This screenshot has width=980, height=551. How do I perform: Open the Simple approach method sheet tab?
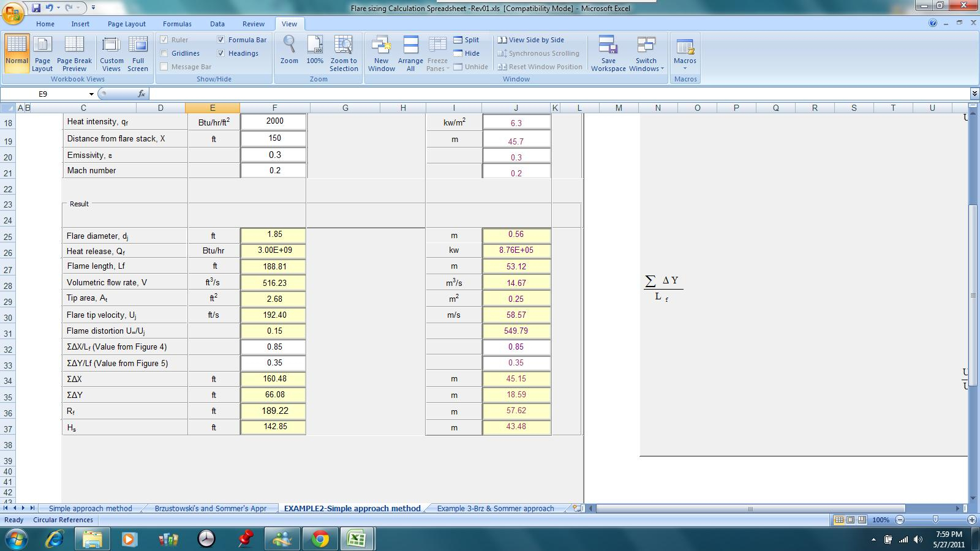[x=90, y=508]
